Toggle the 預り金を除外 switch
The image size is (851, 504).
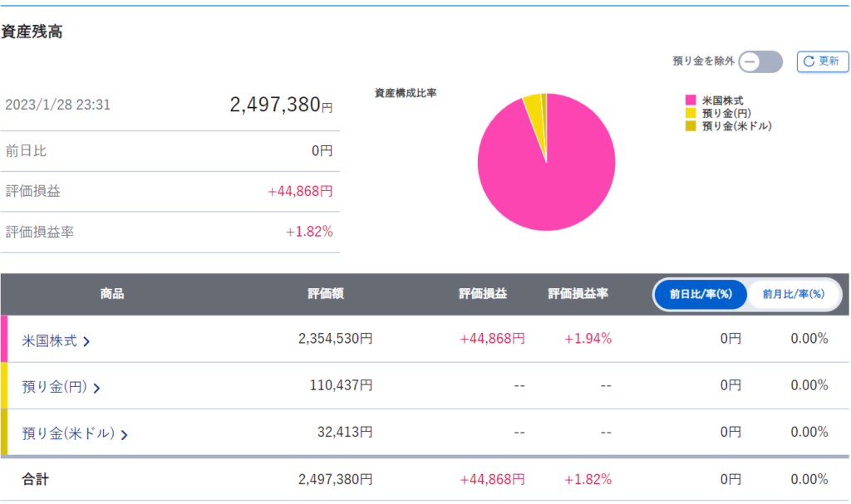pos(760,61)
